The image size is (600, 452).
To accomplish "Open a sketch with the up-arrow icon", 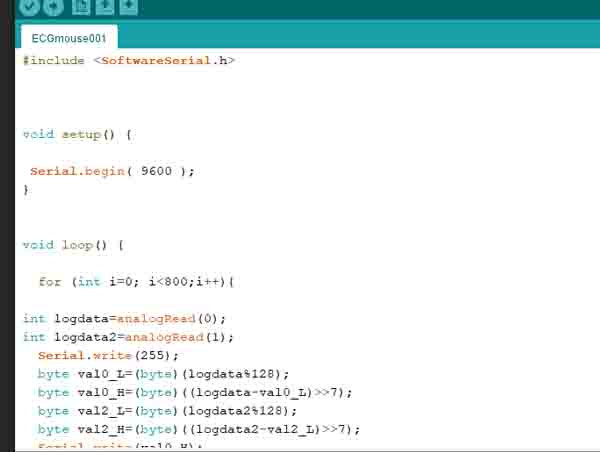I will pos(105,6).
